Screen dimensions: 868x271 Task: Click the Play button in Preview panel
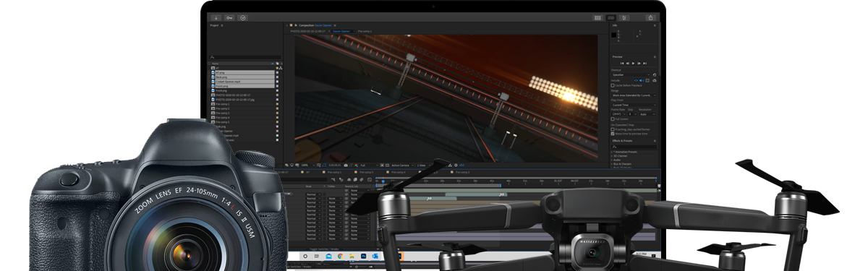click(634, 64)
